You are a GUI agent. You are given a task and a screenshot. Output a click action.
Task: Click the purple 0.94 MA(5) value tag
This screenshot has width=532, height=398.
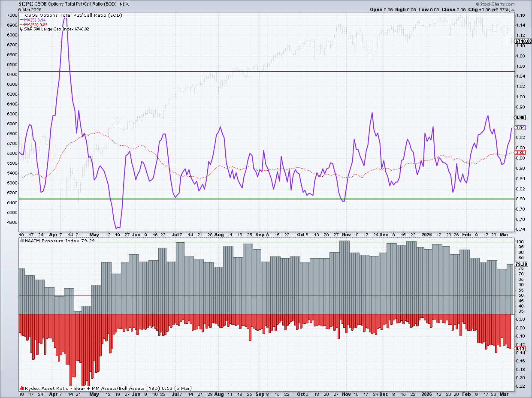pos(520,127)
